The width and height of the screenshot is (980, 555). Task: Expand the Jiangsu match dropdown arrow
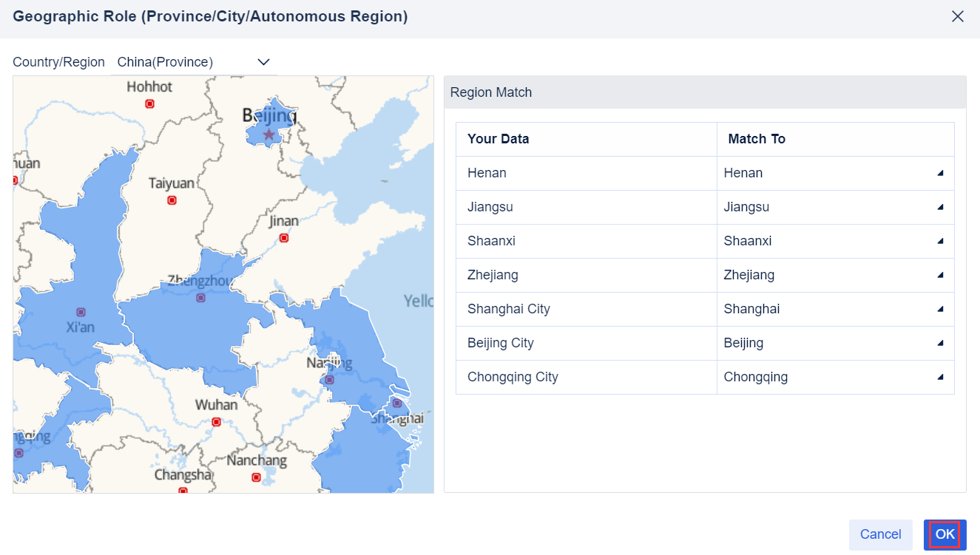coord(940,207)
